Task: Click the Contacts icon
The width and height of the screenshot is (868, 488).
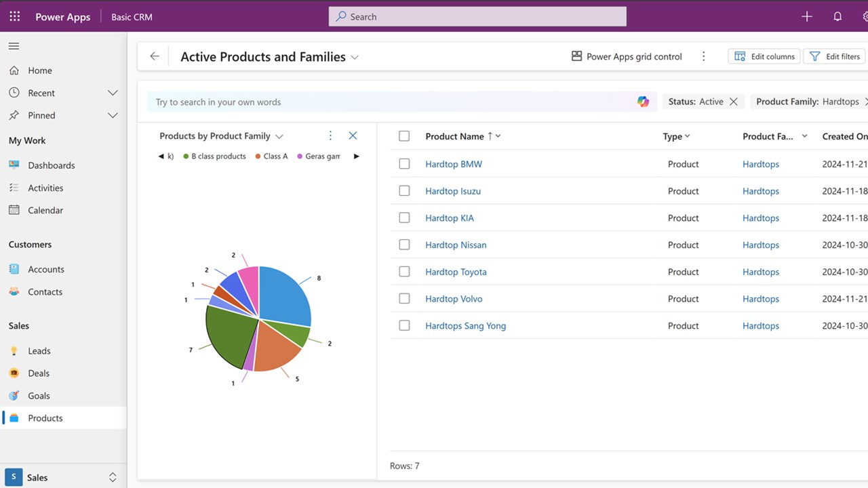Action: pyautogui.click(x=14, y=292)
